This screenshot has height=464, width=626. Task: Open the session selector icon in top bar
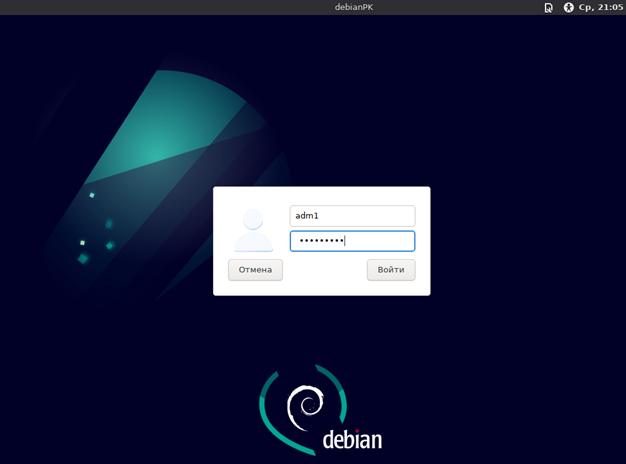pos(549,8)
